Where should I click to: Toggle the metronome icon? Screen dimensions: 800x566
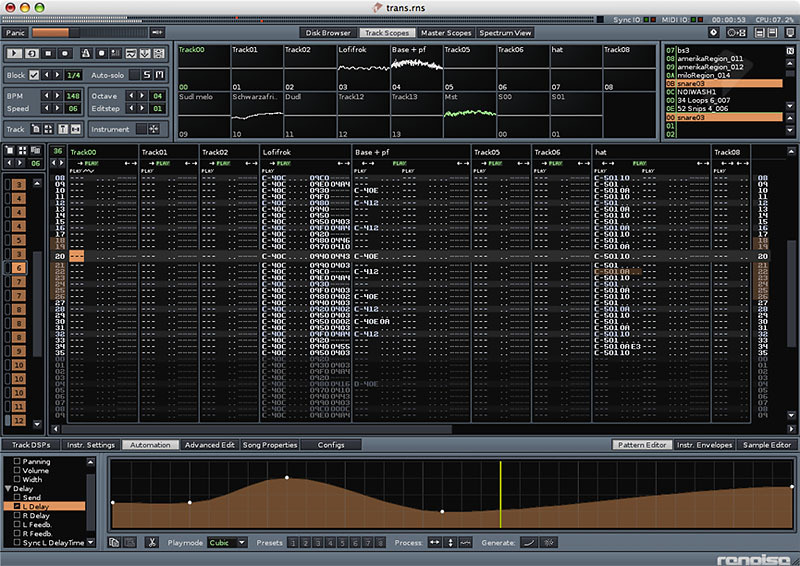coord(86,52)
